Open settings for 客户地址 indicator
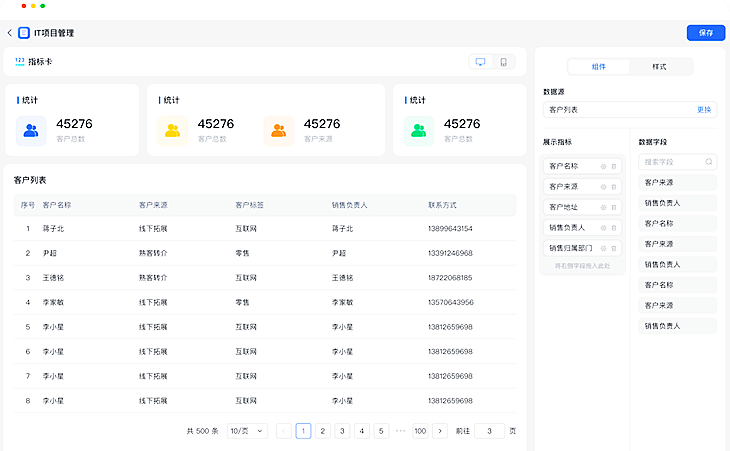730x451 pixels. coord(603,207)
